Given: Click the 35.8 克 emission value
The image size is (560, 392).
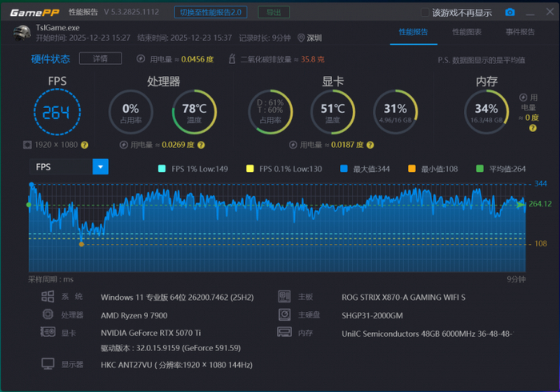Looking at the screenshot, I should click(x=313, y=59).
